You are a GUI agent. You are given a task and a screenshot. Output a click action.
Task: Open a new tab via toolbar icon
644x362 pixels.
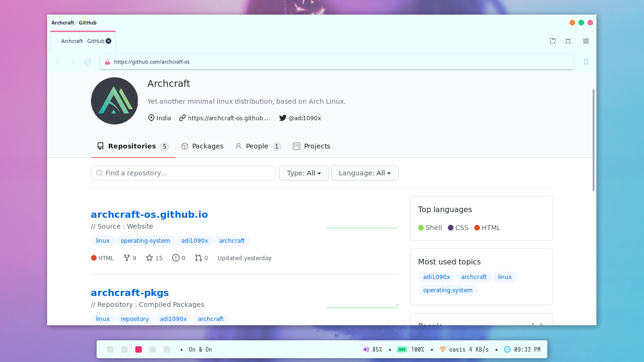coord(553,41)
